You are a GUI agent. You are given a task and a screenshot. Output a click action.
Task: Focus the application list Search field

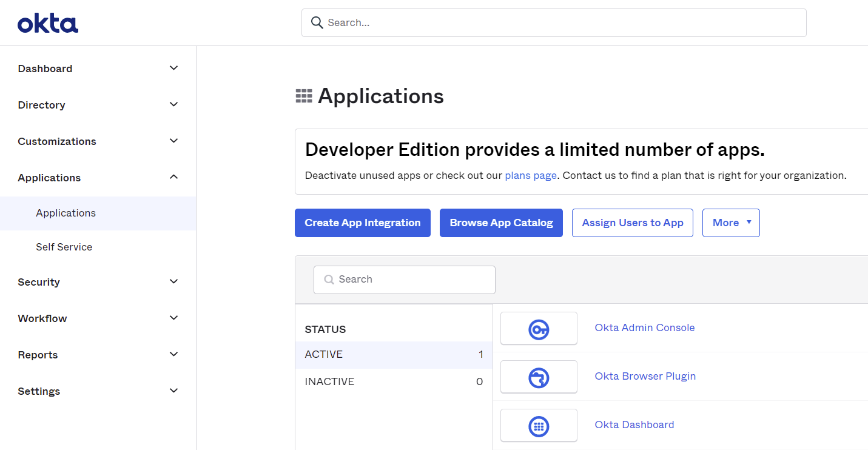[405, 280]
